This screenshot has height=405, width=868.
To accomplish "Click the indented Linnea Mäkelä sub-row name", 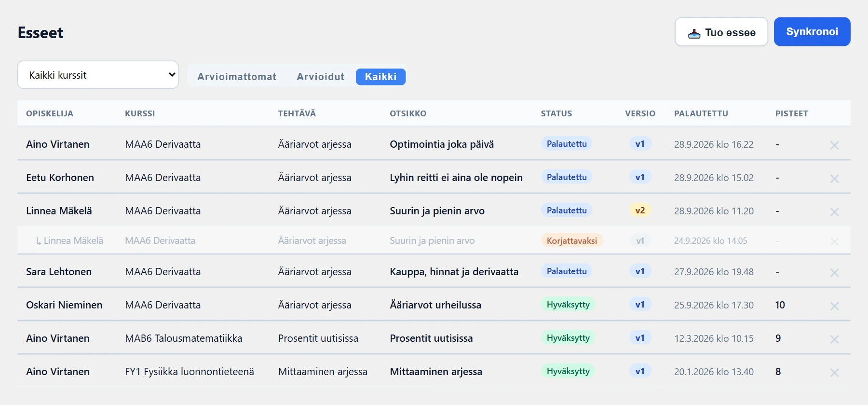I will tap(73, 240).
